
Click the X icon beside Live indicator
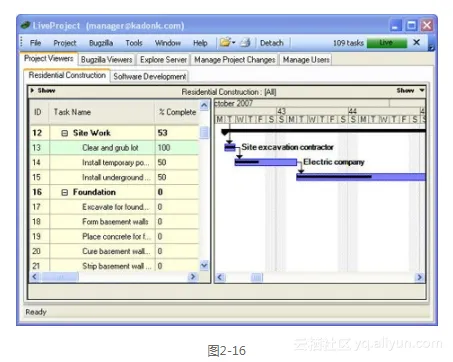pos(416,42)
